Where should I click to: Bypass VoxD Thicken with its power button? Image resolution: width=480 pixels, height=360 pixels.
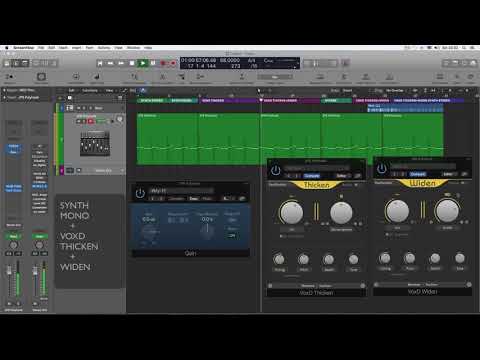point(275,170)
